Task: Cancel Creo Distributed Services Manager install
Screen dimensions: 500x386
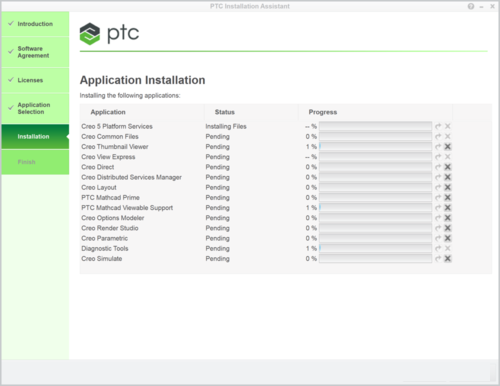Action: pyautogui.click(x=448, y=177)
